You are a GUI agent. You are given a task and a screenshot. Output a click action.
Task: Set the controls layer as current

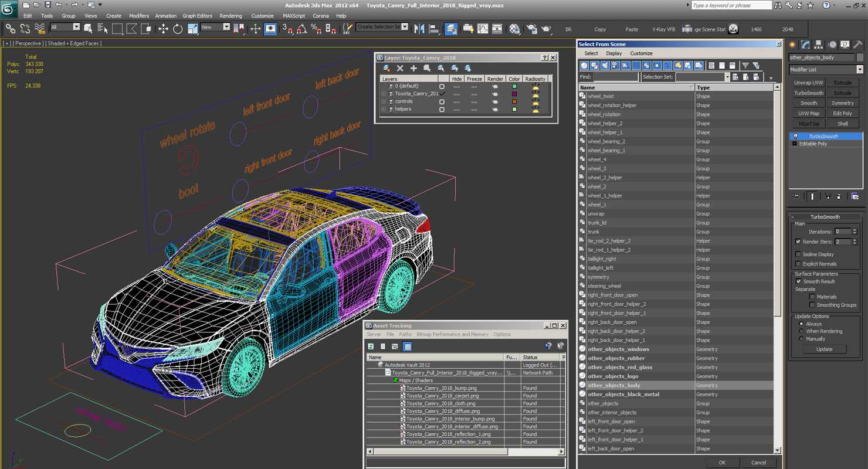pyautogui.click(x=442, y=101)
